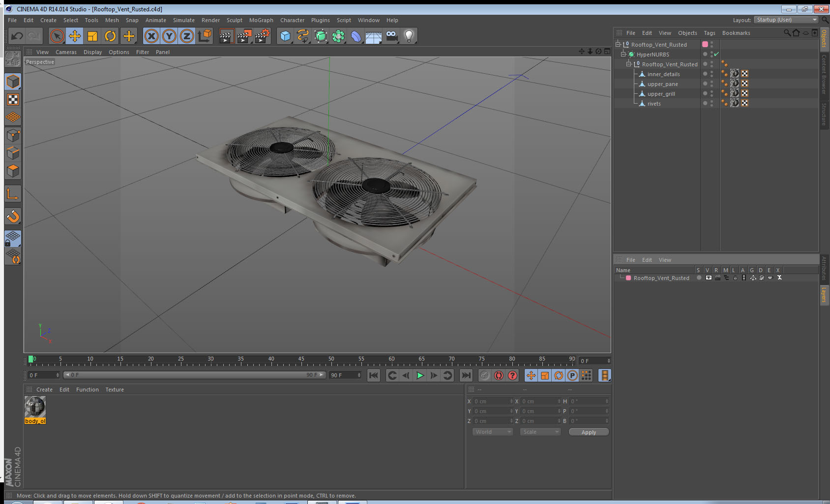Click the Undo arrow icon

[17, 36]
